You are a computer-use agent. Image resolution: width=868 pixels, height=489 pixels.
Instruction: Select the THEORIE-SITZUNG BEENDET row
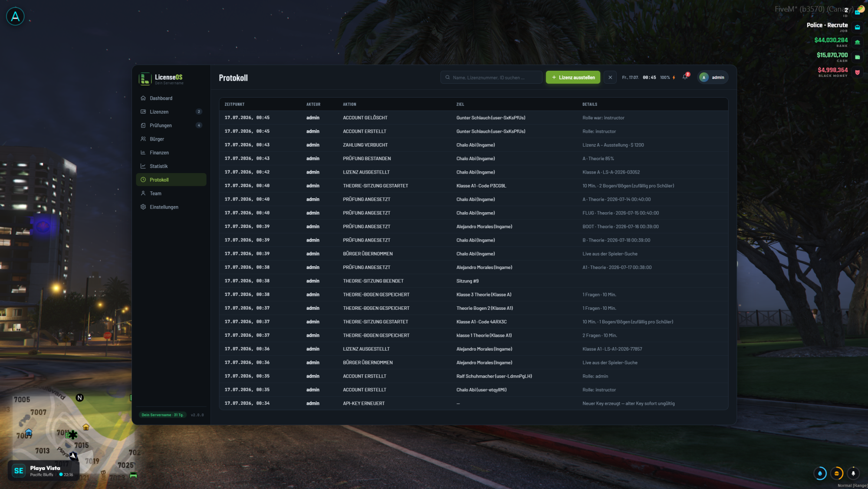point(473,281)
